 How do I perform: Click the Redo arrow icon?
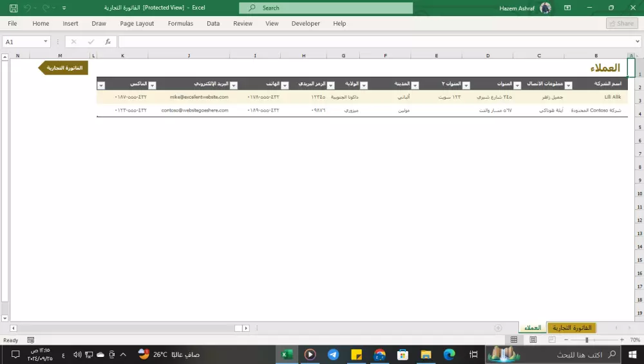(x=46, y=8)
